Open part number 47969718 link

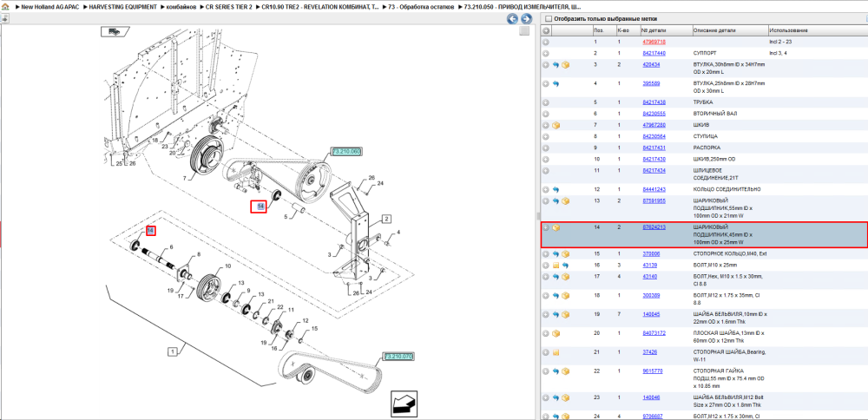(x=654, y=42)
